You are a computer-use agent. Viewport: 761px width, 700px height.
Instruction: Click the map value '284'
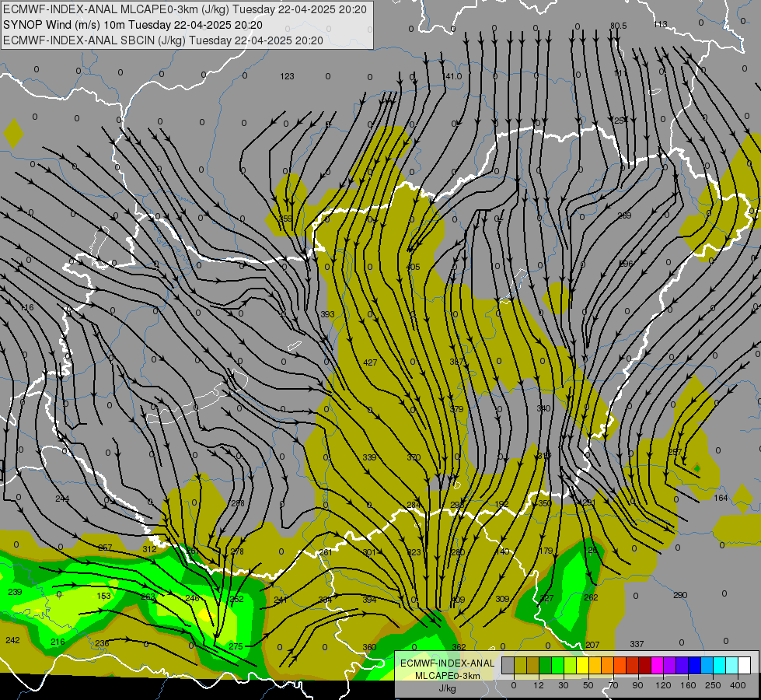pyautogui.click(x=414, y=506)
